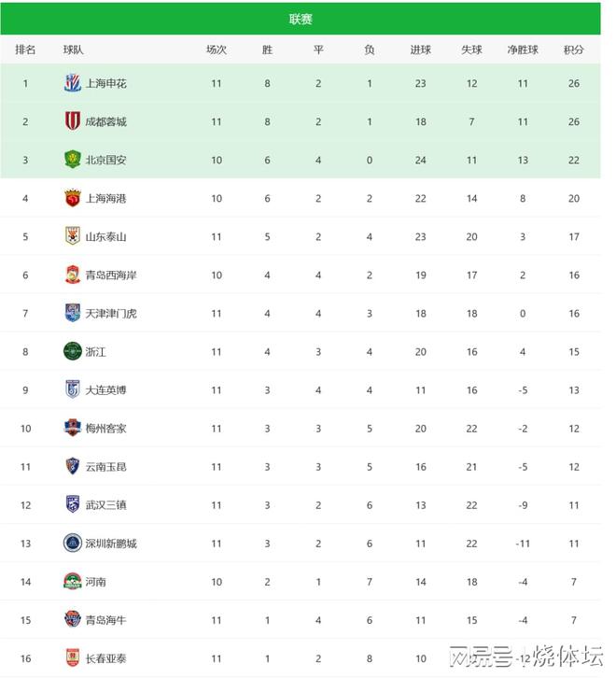Select the 联赛 tab header
This screenshot has height=678, width=616.
[301, 19]
